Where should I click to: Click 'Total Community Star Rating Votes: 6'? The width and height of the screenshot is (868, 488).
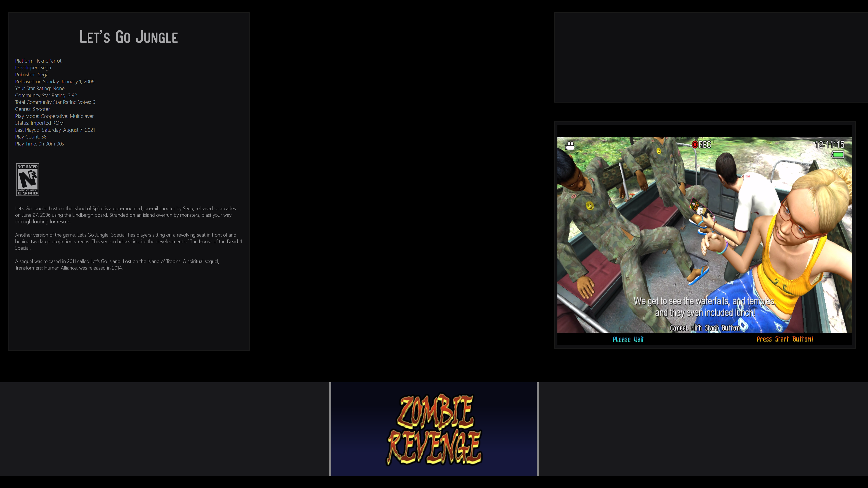(x=55, y=102)
